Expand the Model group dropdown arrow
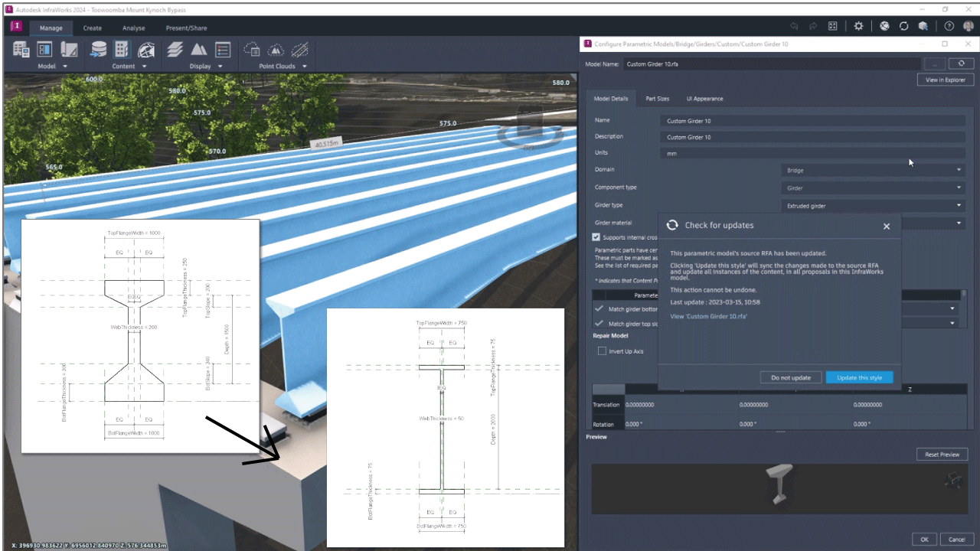This screenshot has width=980, height=551. point(65,67)
